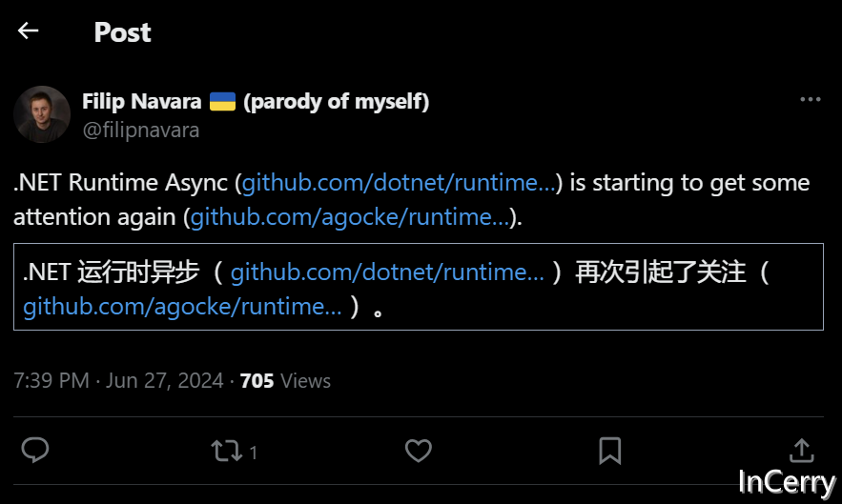The height and width of the screenshot is (504, 842).
Task: Open Filip Navara's profile picture
Action: point(42,114)
